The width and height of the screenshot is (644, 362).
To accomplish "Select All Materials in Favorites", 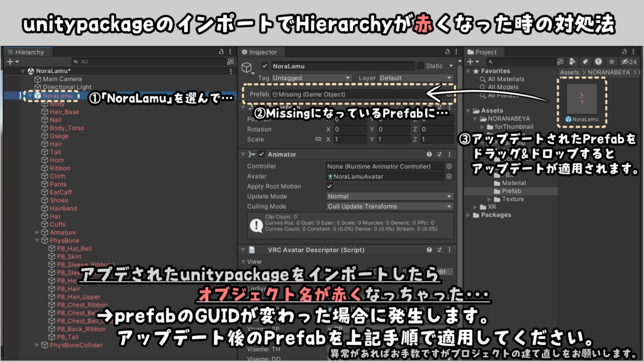I will [506, 79].
